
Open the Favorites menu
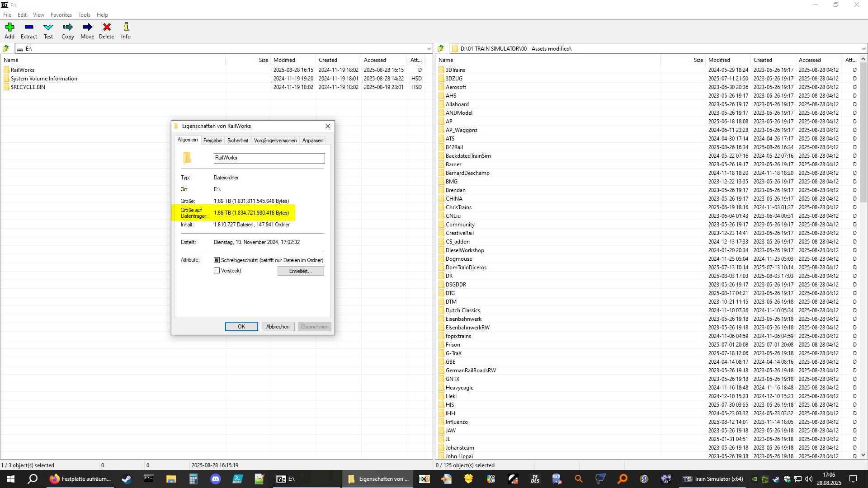61,15
